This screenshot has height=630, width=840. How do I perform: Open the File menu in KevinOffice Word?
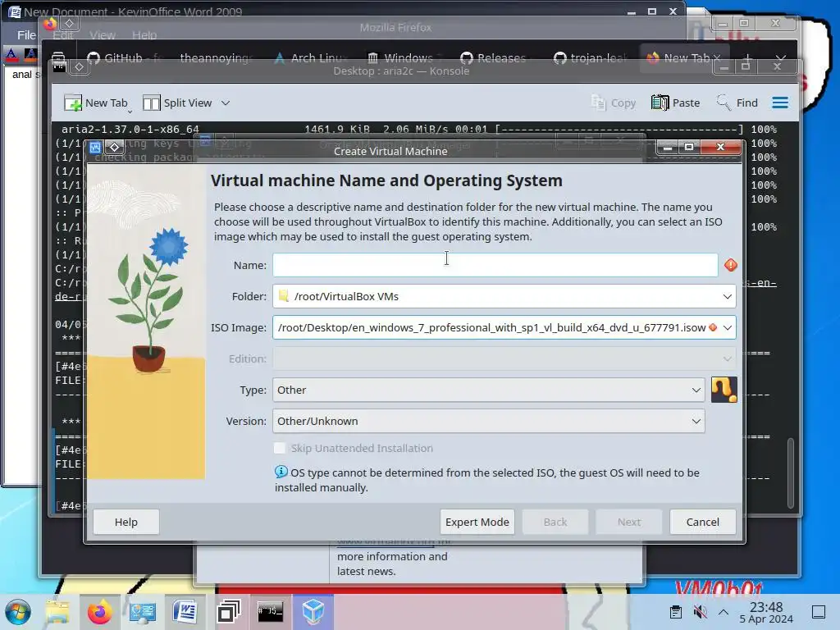[x=25, y=35]
